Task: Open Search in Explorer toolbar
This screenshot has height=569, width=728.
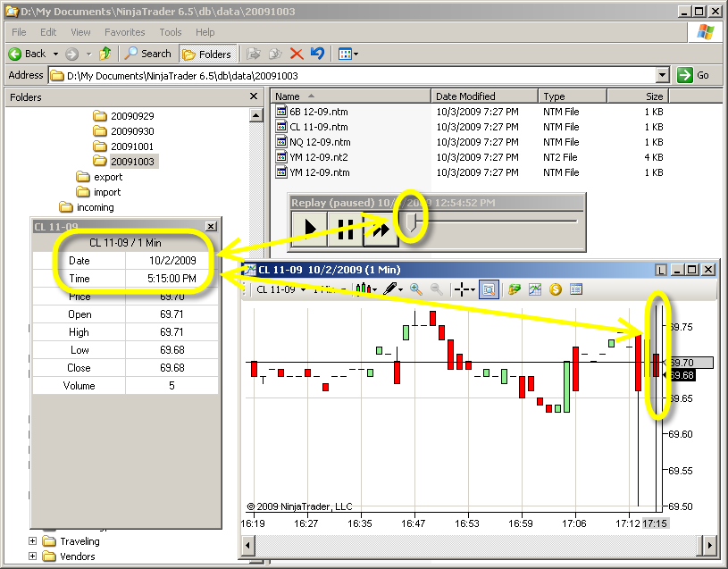Action: pyautogui.click(x=148, y=54)
